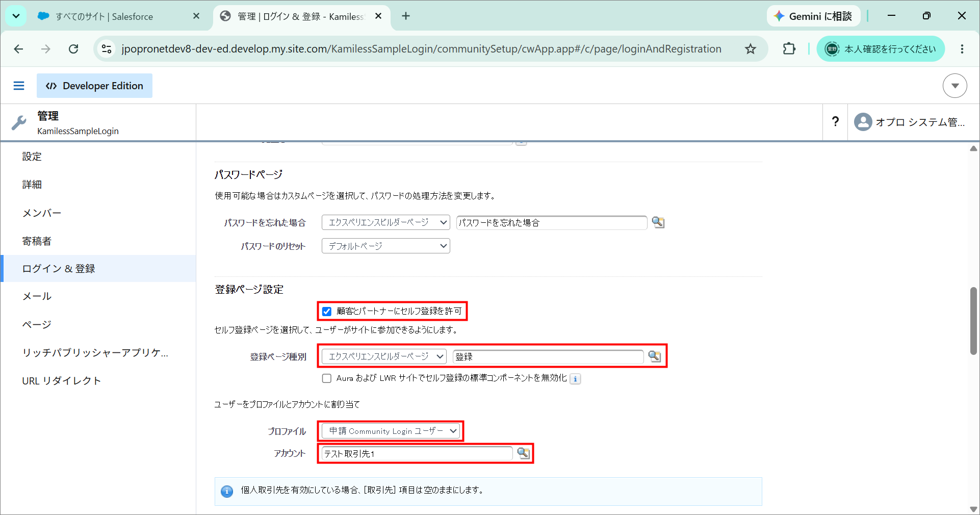Image resolution: width=980 pixels, height=515 pixels.
Task: Expand the パスワードを忘れた場合 page type dropdown
Action: (x=386, y=222)
